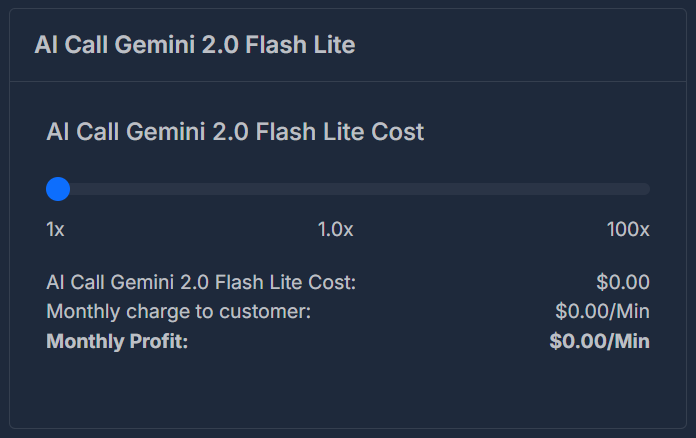Click the bold $0.00/Min profit value

pos(600,341)
